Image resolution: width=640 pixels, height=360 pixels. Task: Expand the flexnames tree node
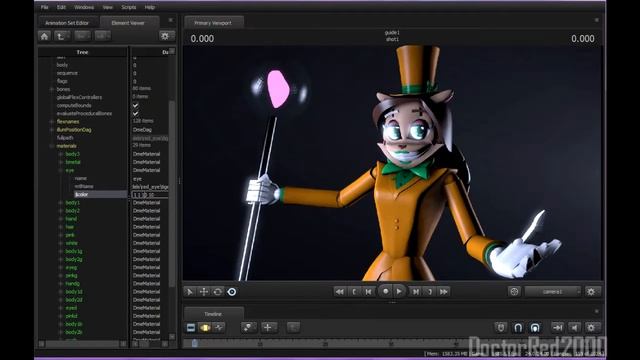point(52,122)
